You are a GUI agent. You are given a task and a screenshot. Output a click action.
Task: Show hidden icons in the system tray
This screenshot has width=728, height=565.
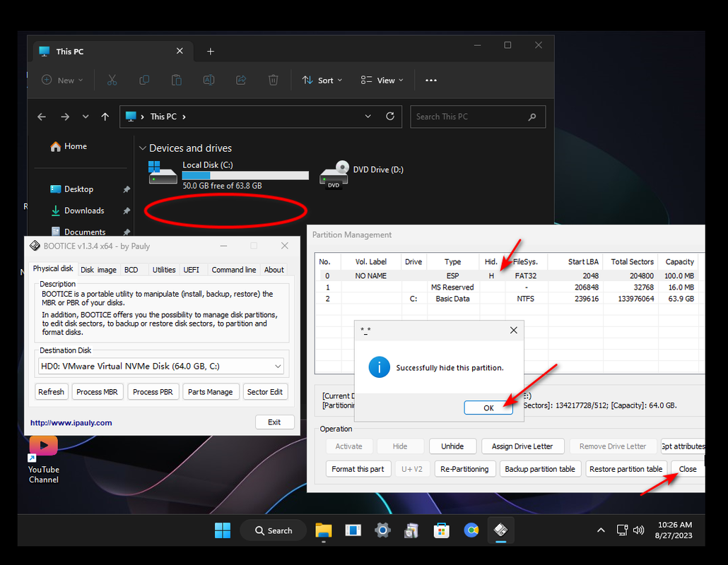click(x=601, y=530)
